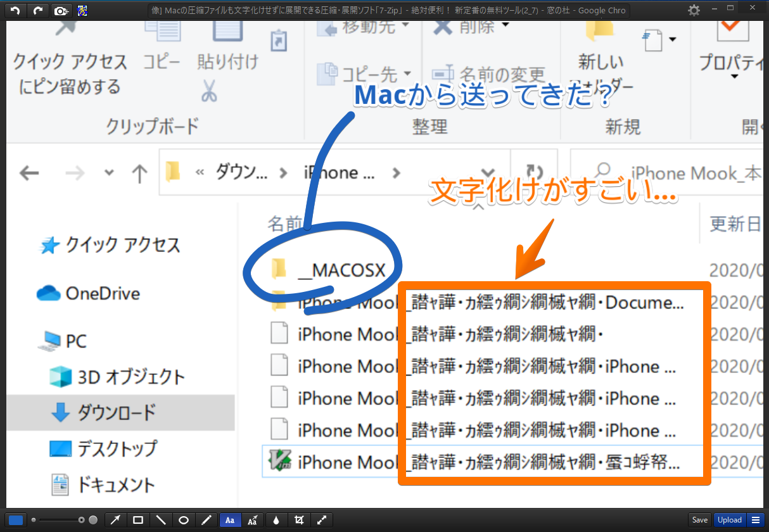769x532 pixels.
Task: Select the rectangle drawing tool
Action: tap(138, 519)
